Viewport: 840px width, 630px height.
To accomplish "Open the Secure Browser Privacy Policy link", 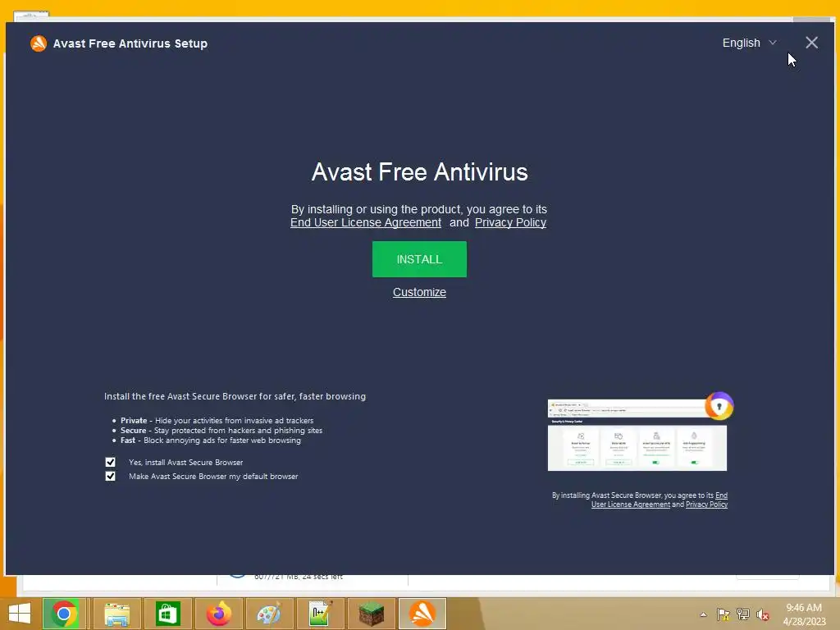I will 706,504.
